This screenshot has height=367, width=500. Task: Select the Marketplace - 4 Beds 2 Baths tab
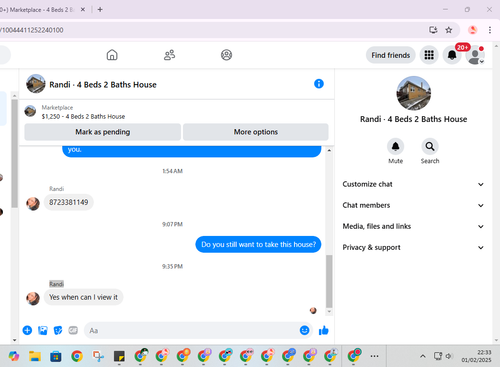pyautogui.click(x=38, y=10)
